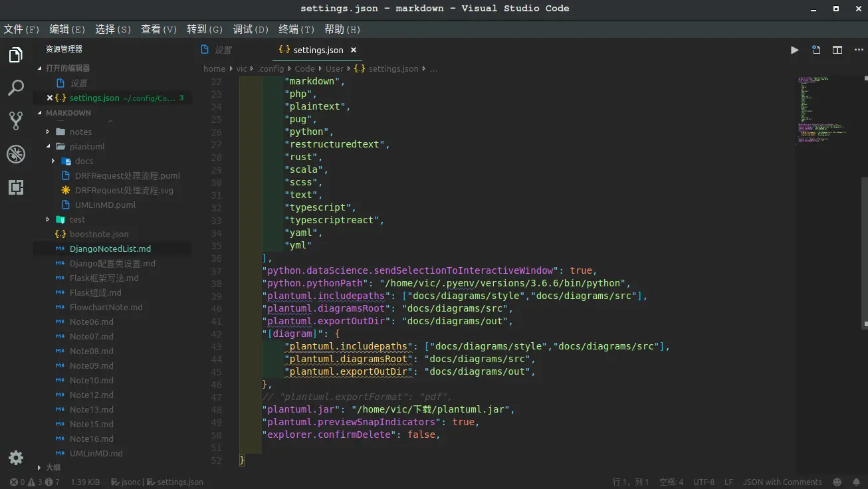
Task: Run the file with the play icon
Action: 794,50
